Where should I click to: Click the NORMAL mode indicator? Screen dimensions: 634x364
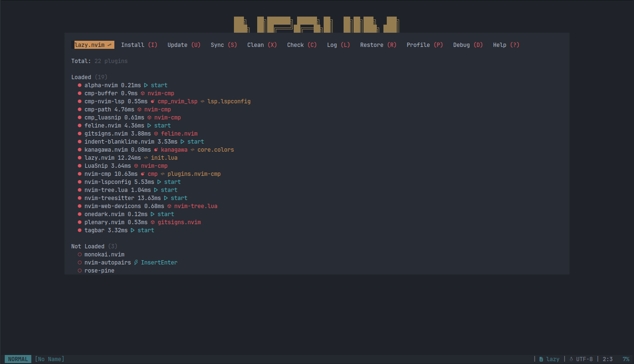(18, 359)
